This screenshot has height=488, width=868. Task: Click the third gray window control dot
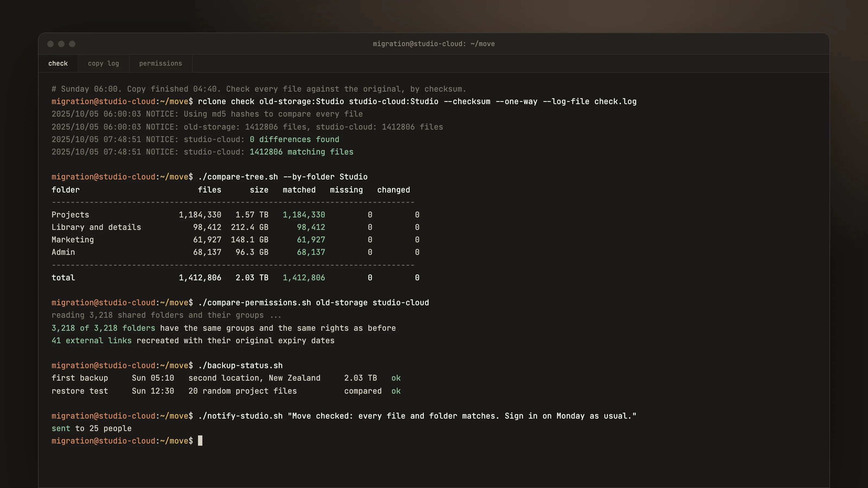point(72,44)
